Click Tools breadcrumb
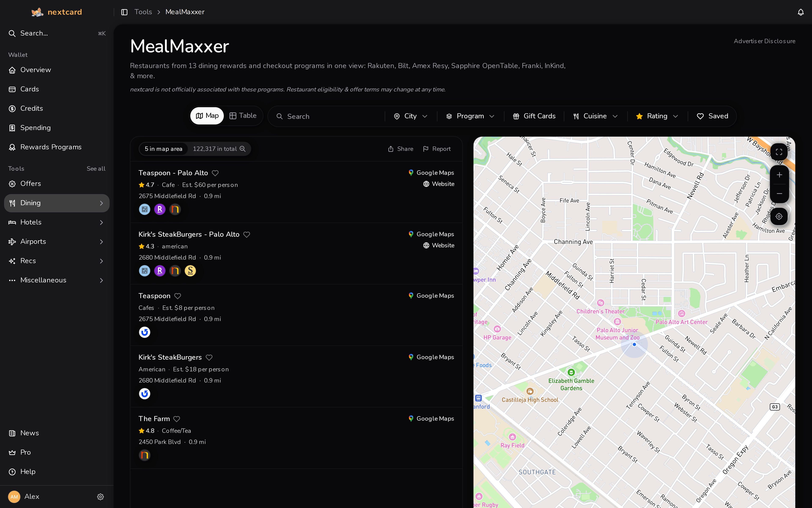Viewport: 812px width, 508px height. 143,12
